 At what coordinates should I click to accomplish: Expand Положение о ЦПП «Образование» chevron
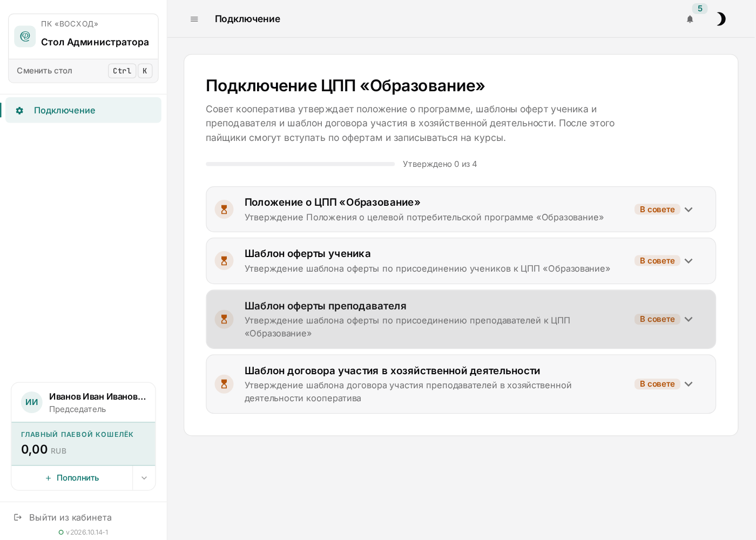tap(688, 210)
